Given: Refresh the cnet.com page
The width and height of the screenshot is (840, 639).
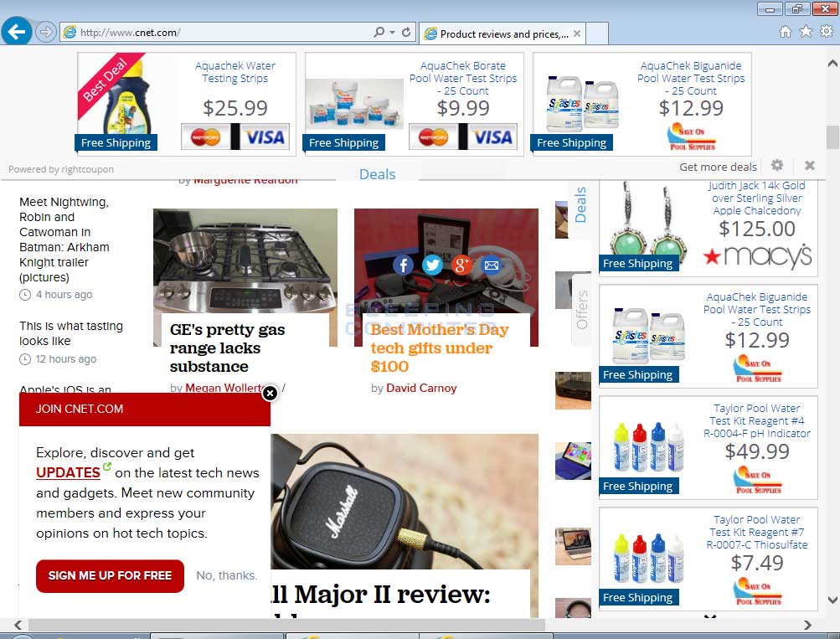Looking at the screenshot, I should pyautogui.click(x=406, y=32).
